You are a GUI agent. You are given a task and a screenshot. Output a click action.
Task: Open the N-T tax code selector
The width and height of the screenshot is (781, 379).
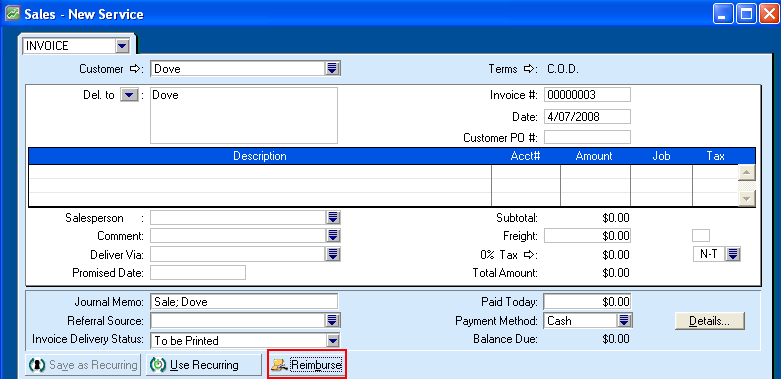(x=732, y=254)
